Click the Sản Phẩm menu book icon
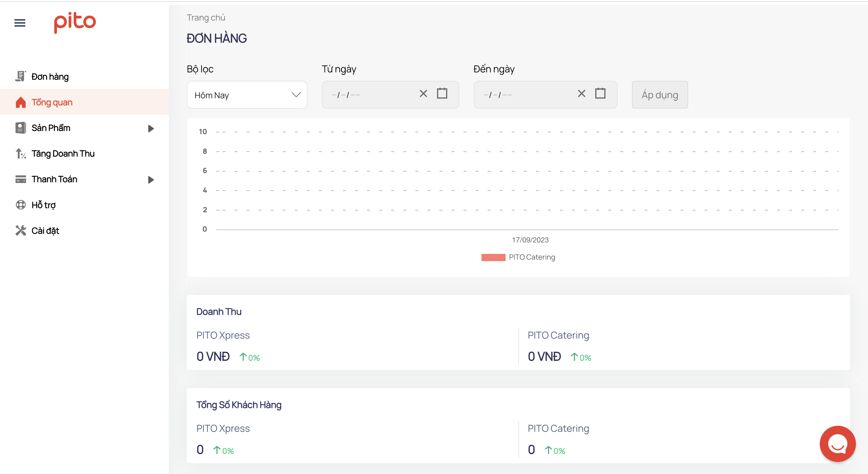The width and height of the screenshot is (868, 474). click(20, 128)
